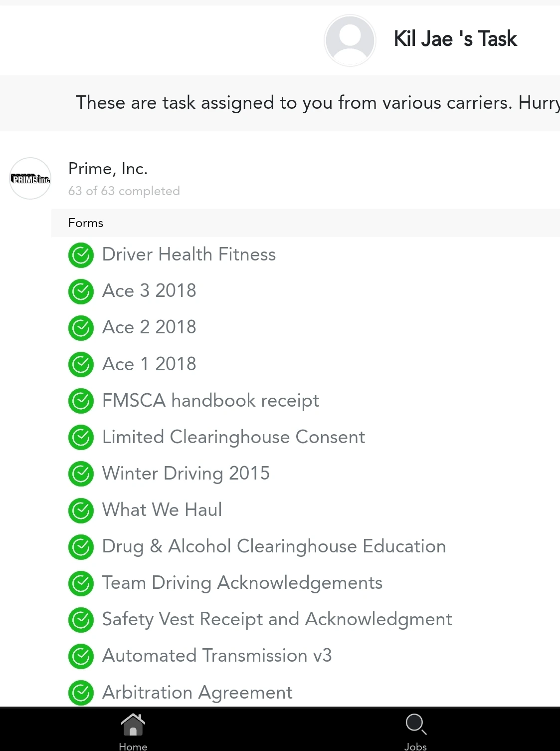
Task: Expand the Prime, Inc. carrier entry
Action: (x=108, y=169)
